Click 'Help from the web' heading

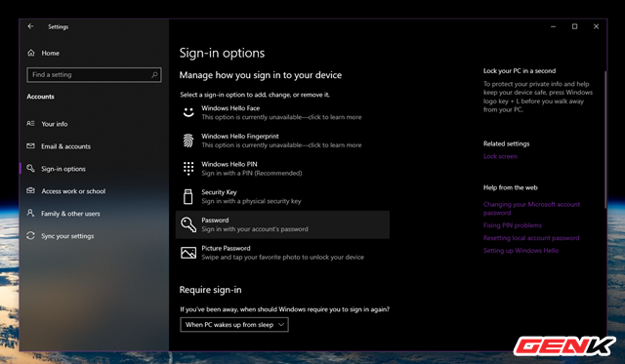click(x=510, y=187)
